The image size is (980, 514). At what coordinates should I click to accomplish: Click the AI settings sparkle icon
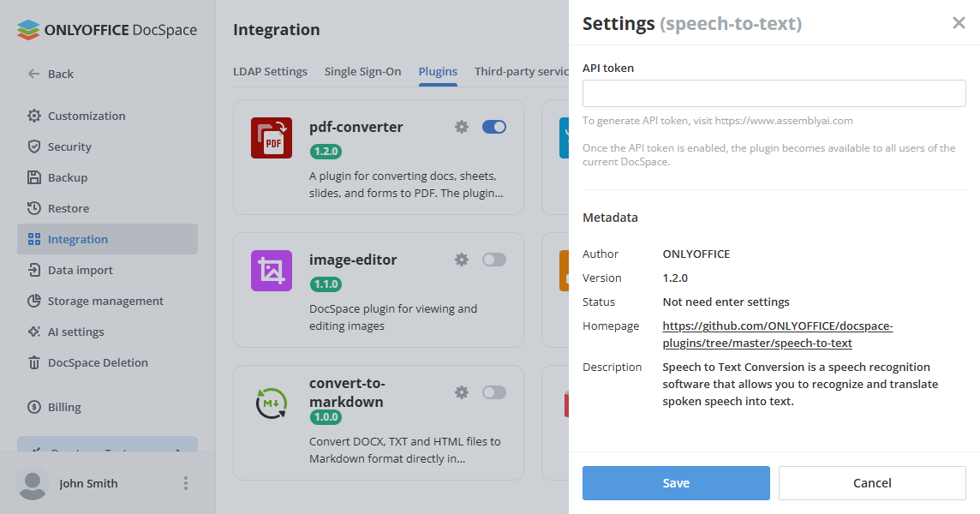click(x=34, y=332)
